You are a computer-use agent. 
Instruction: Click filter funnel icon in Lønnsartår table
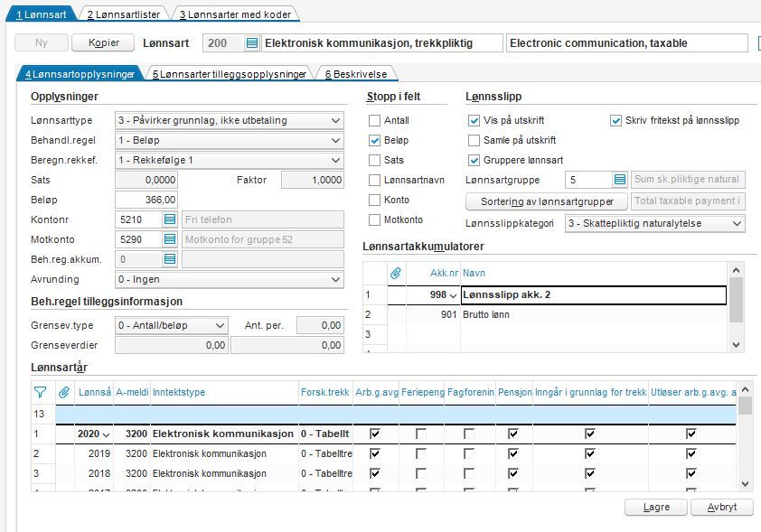point(41,392)
